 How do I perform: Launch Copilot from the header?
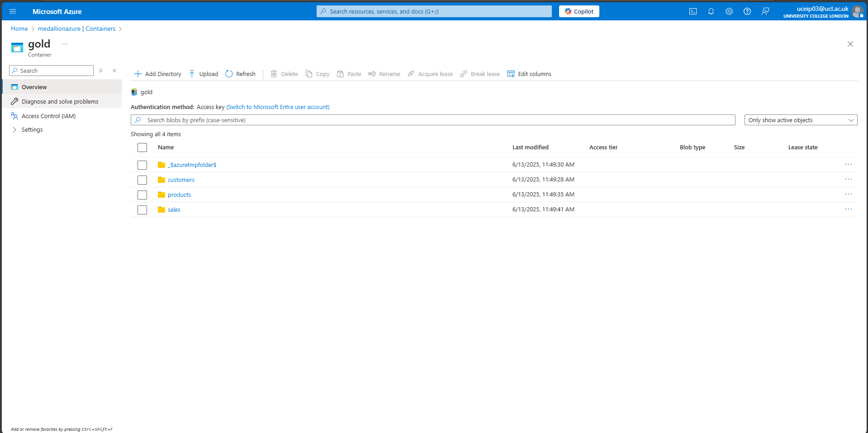point(579,11)
